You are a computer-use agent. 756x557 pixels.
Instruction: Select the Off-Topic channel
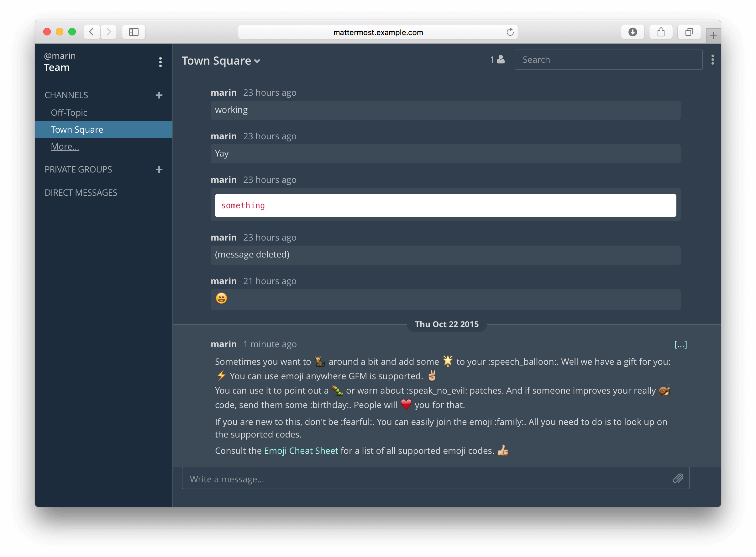pos(69,112)
